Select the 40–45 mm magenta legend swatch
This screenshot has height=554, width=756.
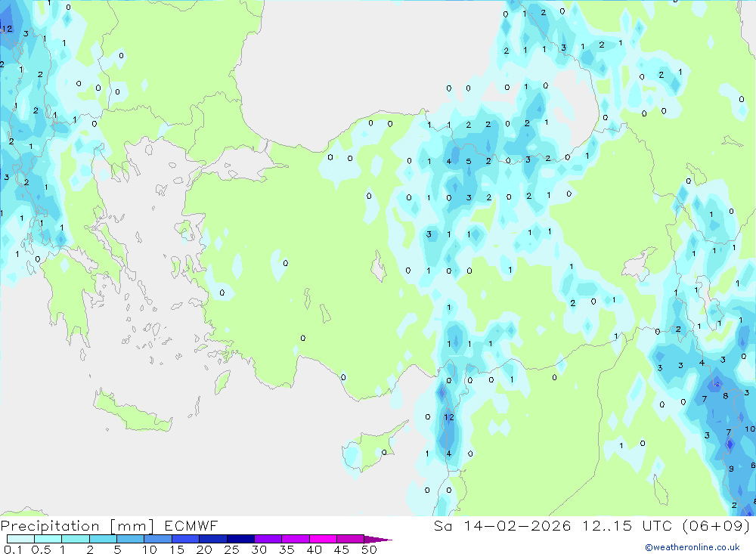(x=323, y=539)
